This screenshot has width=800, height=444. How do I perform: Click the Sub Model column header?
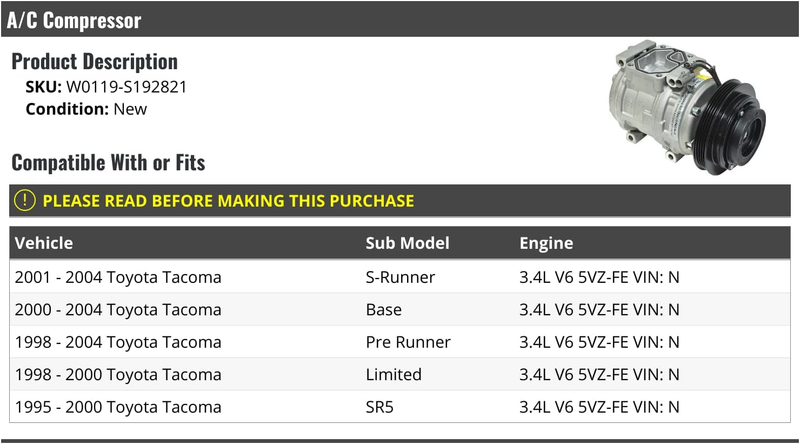click(x=407, y=243)
